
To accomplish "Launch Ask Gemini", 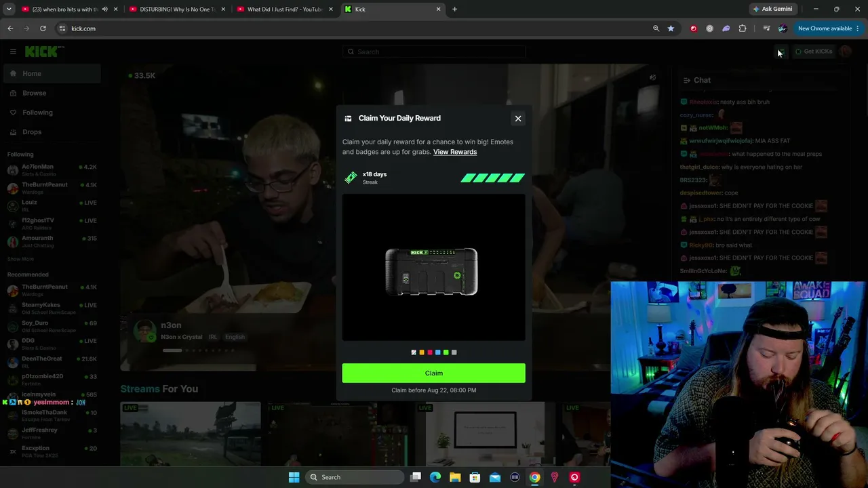I will point(772,9).
